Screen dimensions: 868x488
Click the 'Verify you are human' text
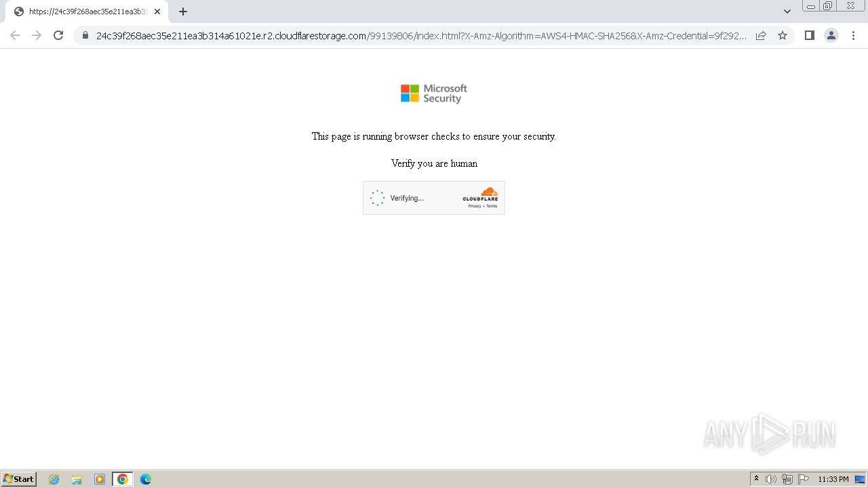434,163
